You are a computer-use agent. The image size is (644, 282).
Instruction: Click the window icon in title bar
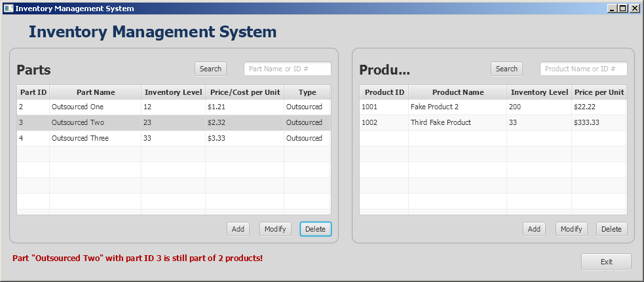(8, 9)
